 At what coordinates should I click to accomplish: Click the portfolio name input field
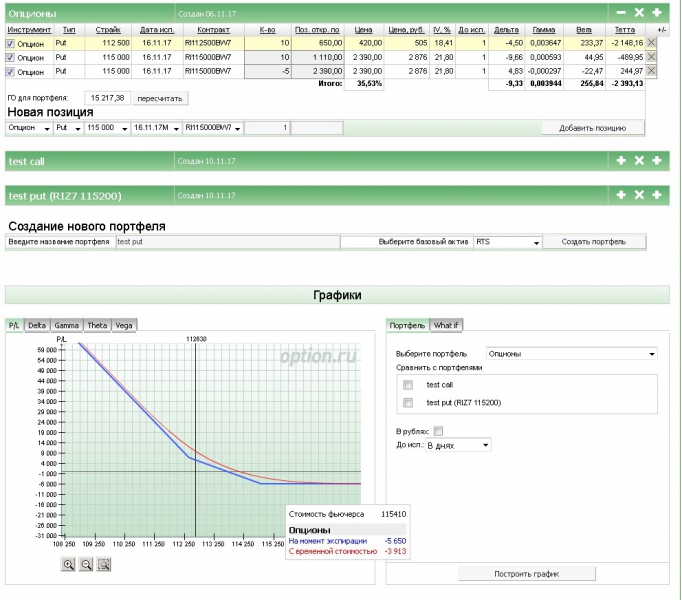point(226,242)
